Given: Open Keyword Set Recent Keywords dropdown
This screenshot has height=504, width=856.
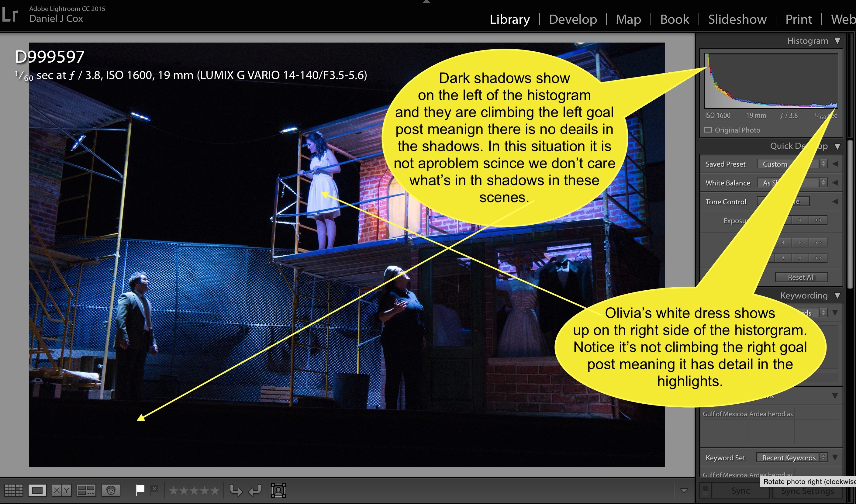Looking at the screenshot, I should [792, 457].
